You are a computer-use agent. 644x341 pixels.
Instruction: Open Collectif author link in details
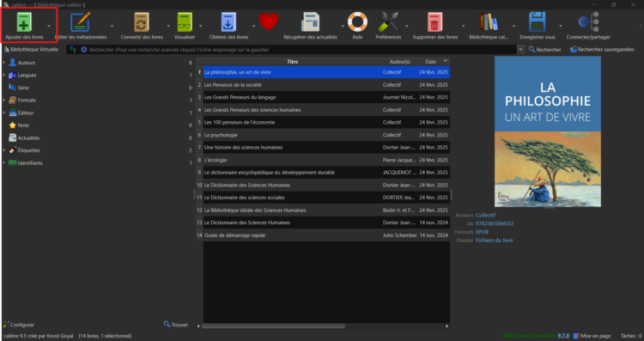pos(485,215)
